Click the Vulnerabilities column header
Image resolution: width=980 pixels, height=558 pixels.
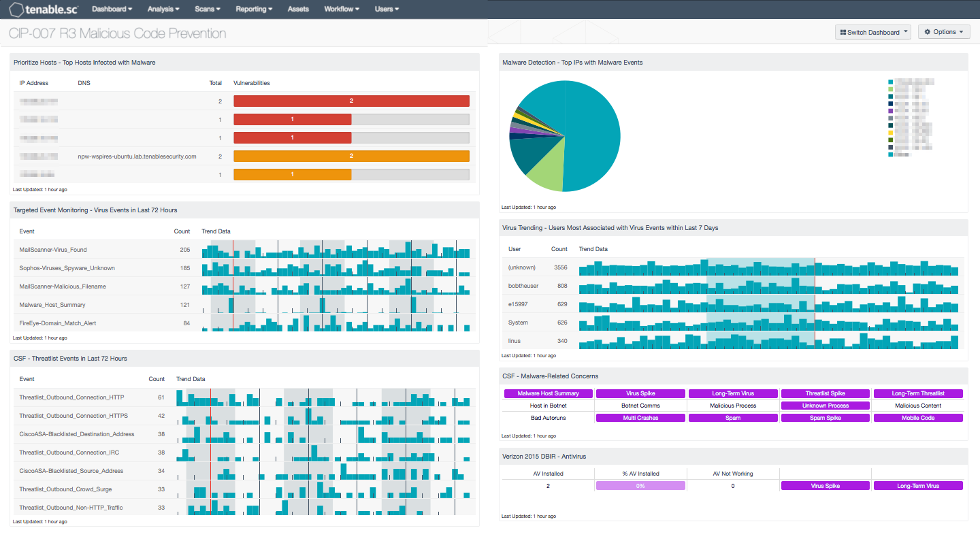pyautogui.click(x=252, y=83)
